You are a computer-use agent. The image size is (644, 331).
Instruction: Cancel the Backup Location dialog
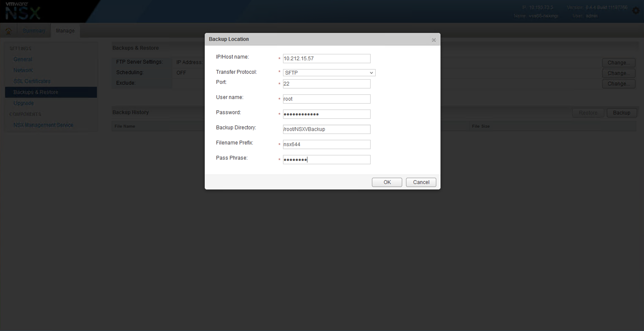click(x=421, y=182)
